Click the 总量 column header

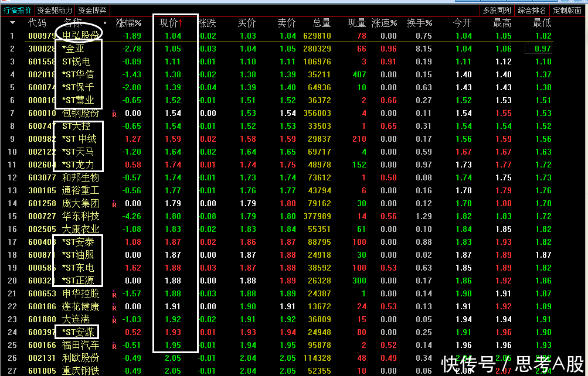[321, 23]
